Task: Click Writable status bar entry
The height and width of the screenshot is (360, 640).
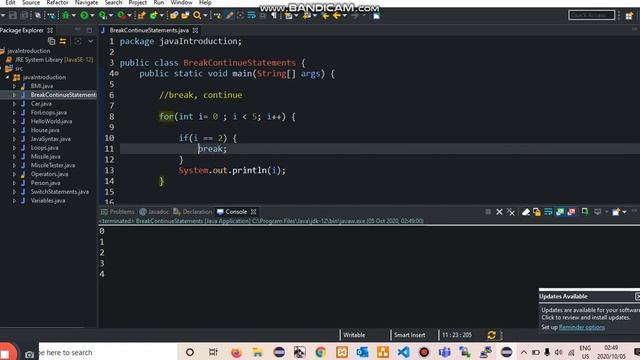Action: pyautogui.click(x=354, y=335)
